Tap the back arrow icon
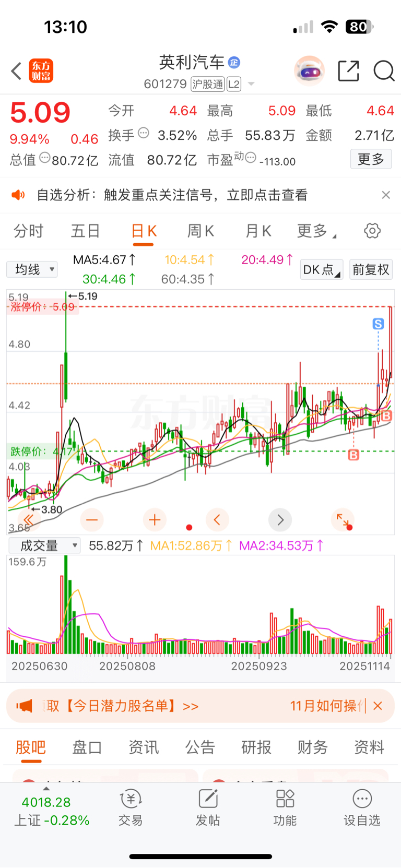This screenshot has width=401, height=868. (16, 71)
